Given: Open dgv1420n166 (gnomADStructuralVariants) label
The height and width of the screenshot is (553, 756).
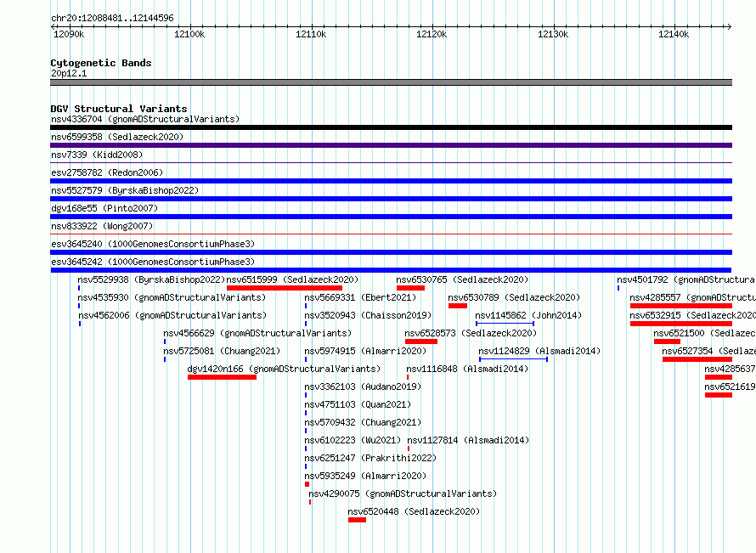Looking at the screenshot, I should pyautogui.click(x=284, y=369).
